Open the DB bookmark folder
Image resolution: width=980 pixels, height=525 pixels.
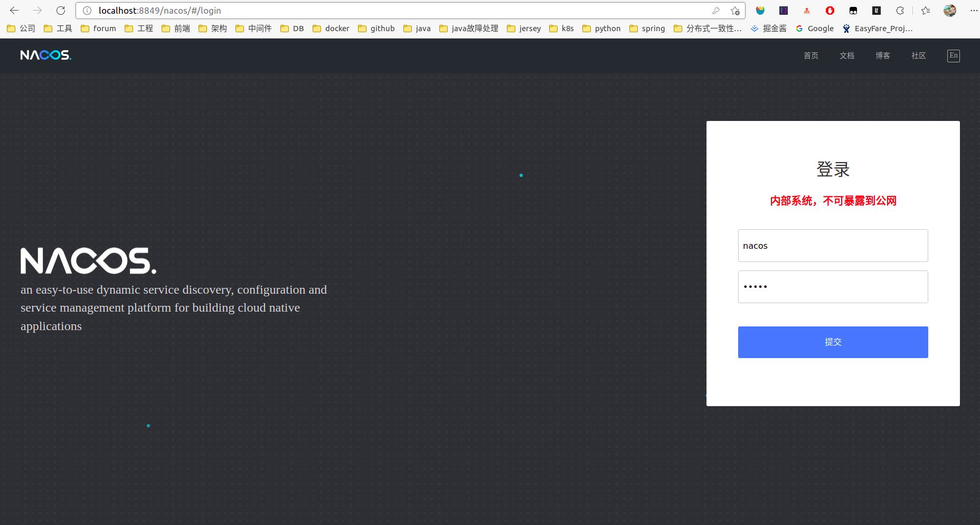pos(292,29)
